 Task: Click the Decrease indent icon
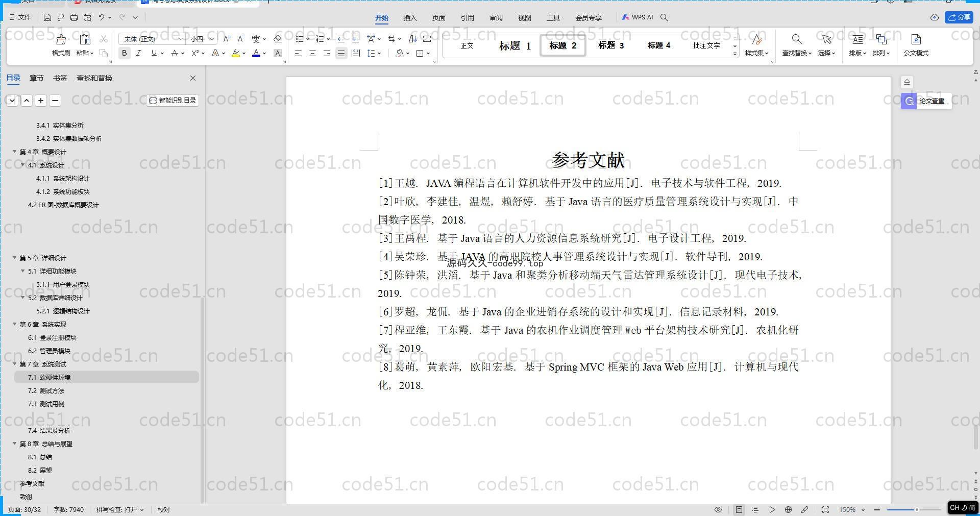[341, 39]
